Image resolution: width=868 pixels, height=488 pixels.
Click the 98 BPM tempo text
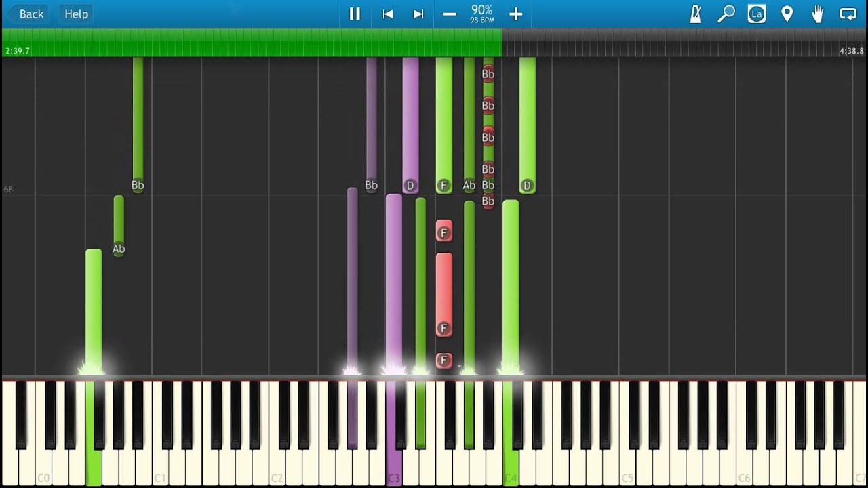pyautogui.click(x=482, y=20)
